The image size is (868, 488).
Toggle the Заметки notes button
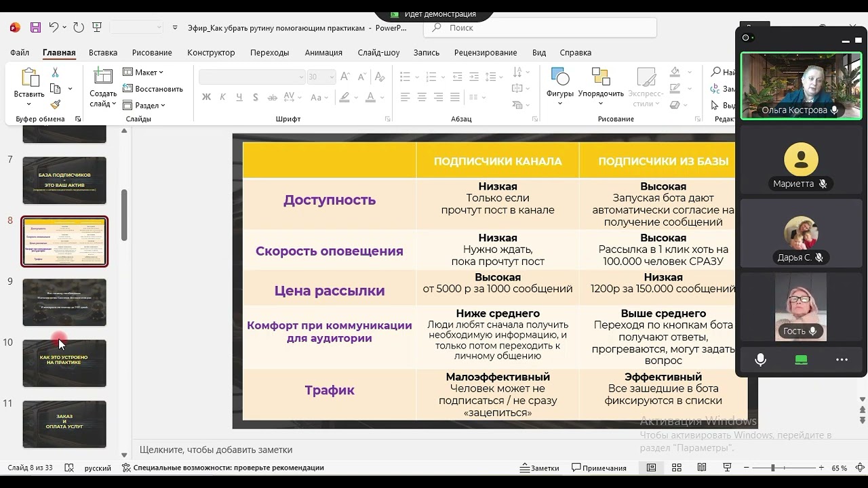(540, 468)
